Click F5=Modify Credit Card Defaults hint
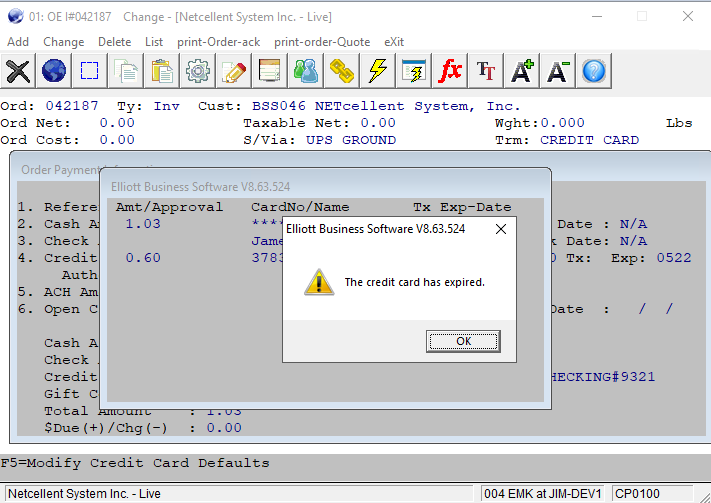Viewport: 711px width, 503px height. click(x=135, y=463)
